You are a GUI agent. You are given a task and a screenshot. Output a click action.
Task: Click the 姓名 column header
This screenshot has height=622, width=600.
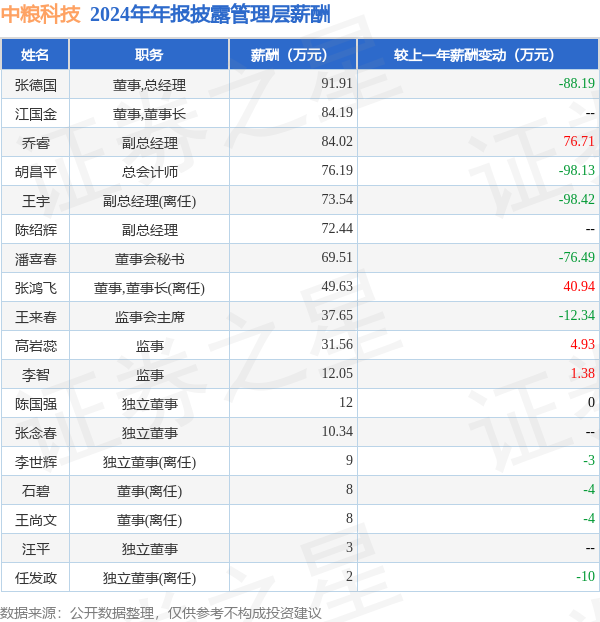(35, 54)
